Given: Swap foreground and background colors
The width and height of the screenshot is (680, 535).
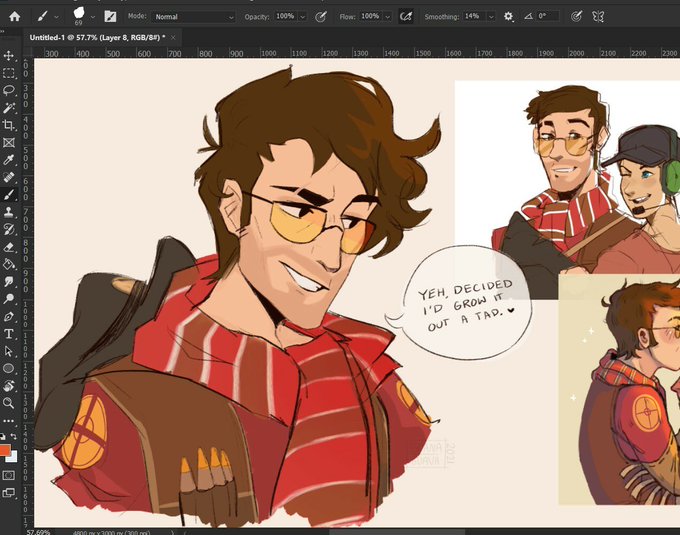Looking at the screenshot, I should coord(13,437).
